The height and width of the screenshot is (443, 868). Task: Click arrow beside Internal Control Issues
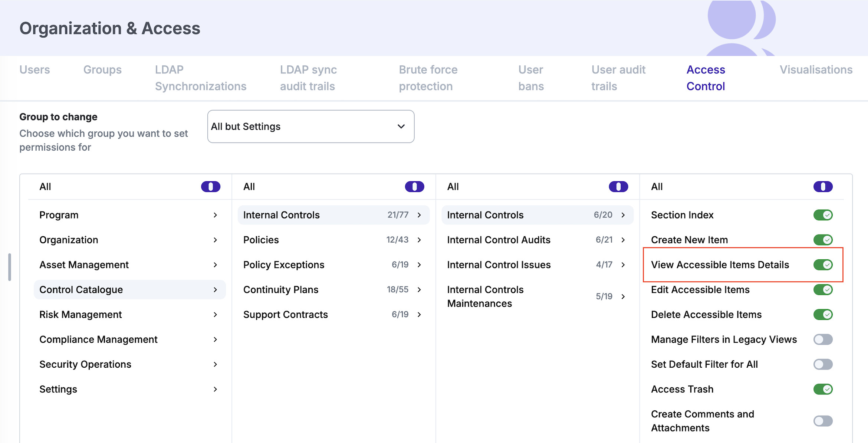point(623,265)
